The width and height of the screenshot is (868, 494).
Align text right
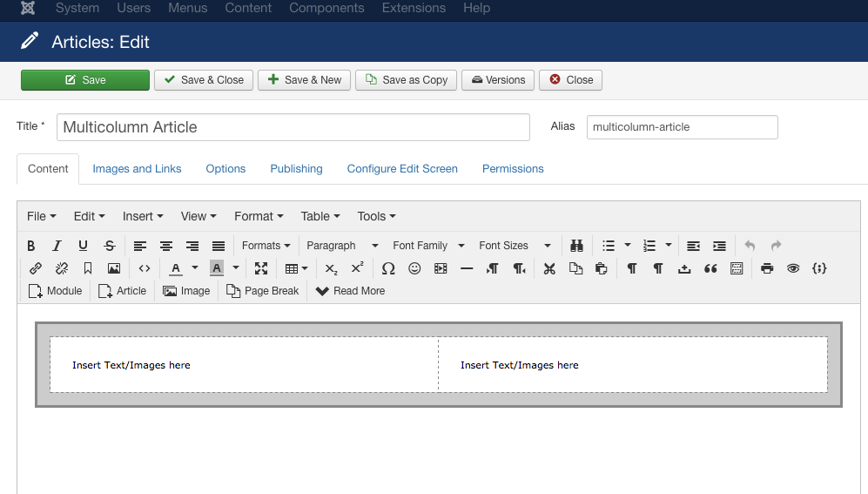click(x=192, y=246)
